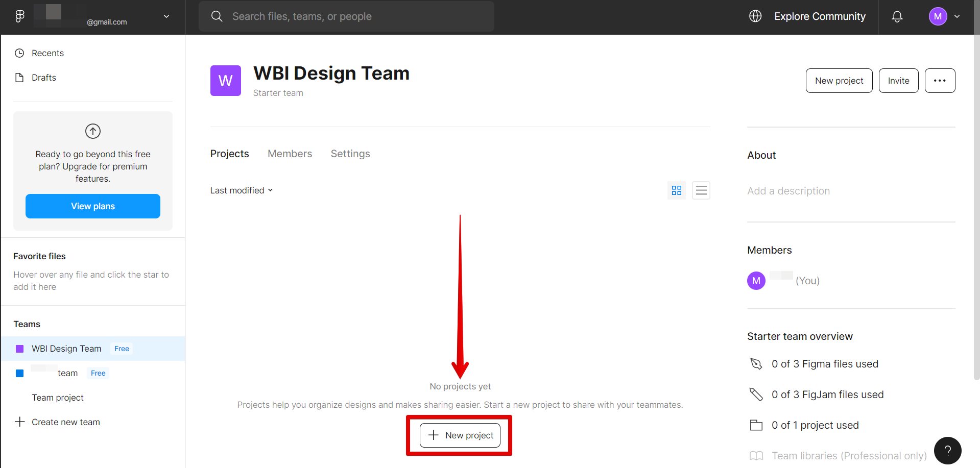Open the notifications bell
This screenshot has height=468, width=980.
click(897, 17)
